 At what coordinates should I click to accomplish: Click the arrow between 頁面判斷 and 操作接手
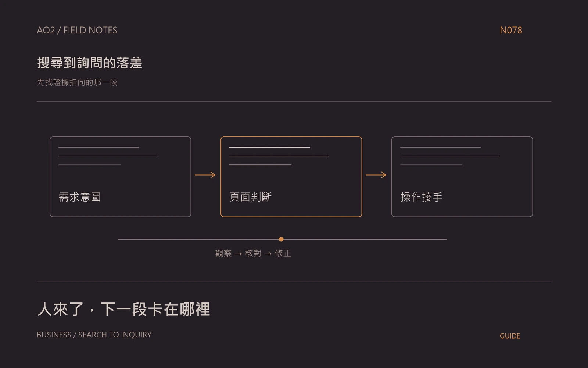coord(376,175)
